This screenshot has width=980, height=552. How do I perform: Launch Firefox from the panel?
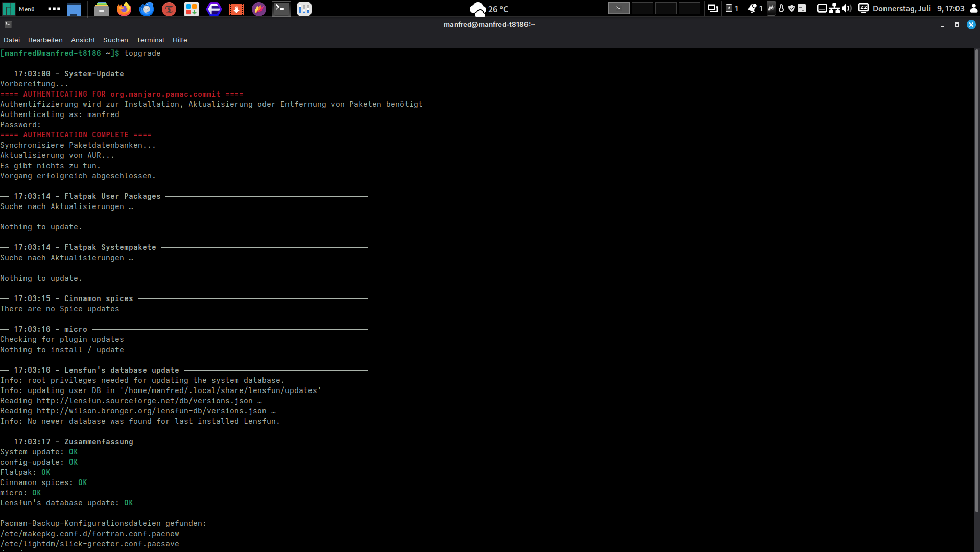pyautogui.click(x=124, y=9)
